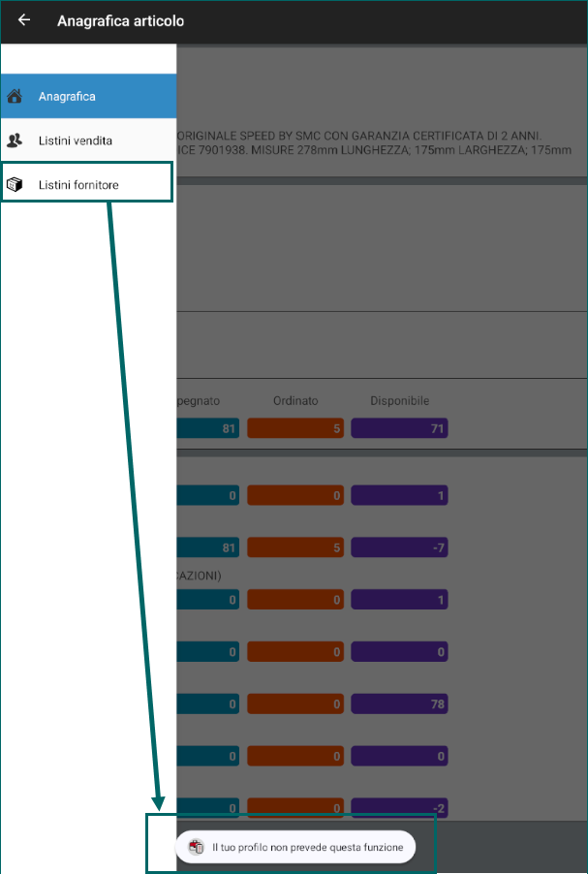Click the dimmed product description text
This screenshot has height=874, width=588.
pos(374,142)
